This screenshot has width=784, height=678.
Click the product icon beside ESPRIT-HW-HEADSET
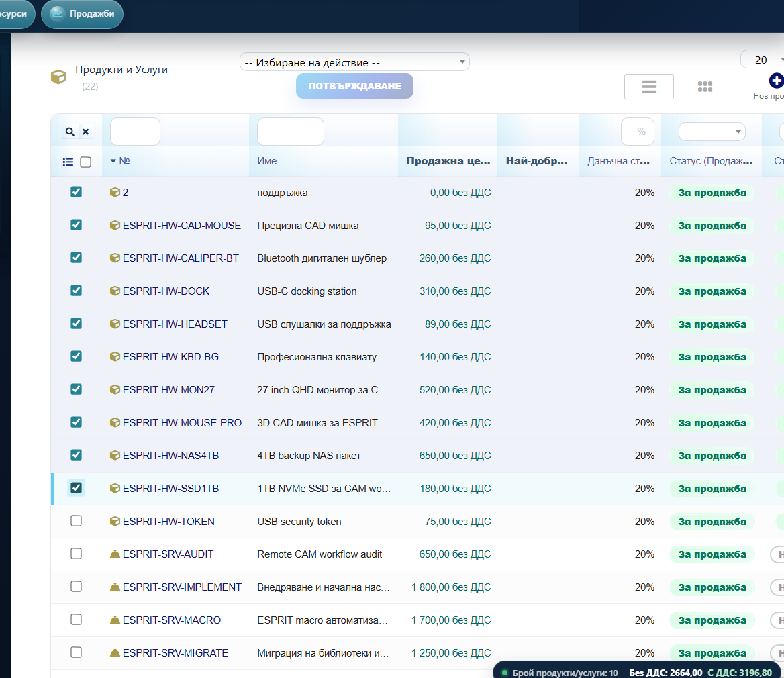[x=115, y=324]
